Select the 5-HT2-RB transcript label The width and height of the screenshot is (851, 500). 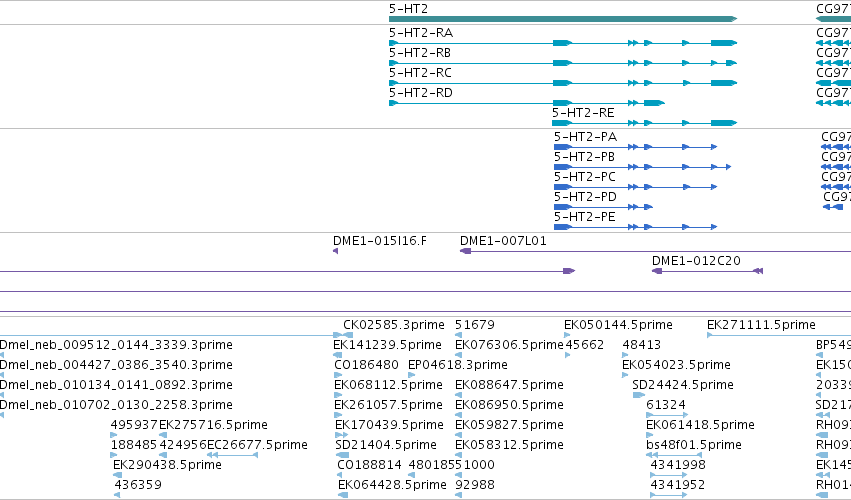pos(420,53)
